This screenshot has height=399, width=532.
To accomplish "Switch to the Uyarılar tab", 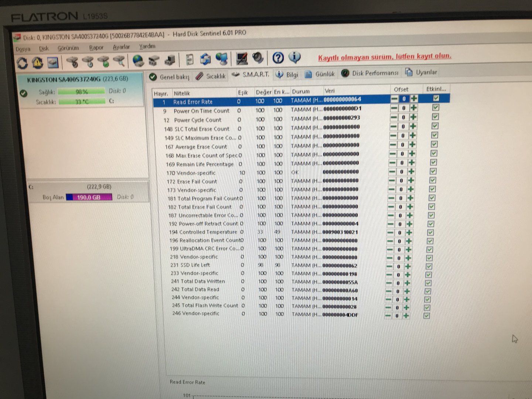I will point(421,72).
